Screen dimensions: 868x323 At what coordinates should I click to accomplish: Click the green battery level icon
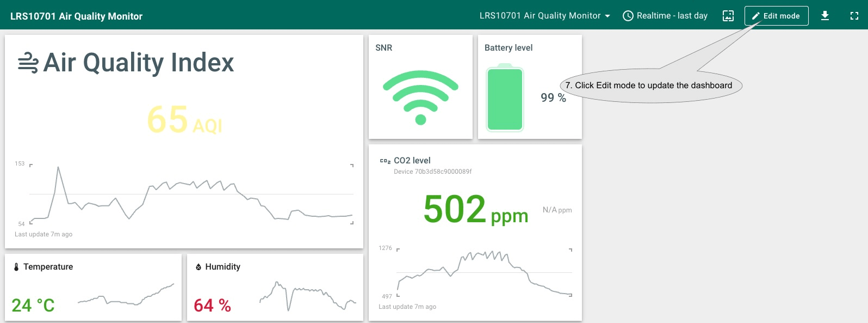coord(505,99)
